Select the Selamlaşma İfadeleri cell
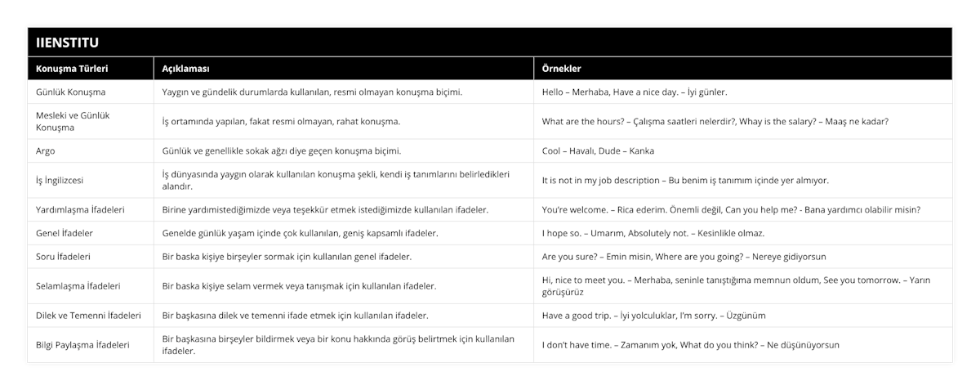This screenshot has width=980, height=390. (x=78, y=285)
